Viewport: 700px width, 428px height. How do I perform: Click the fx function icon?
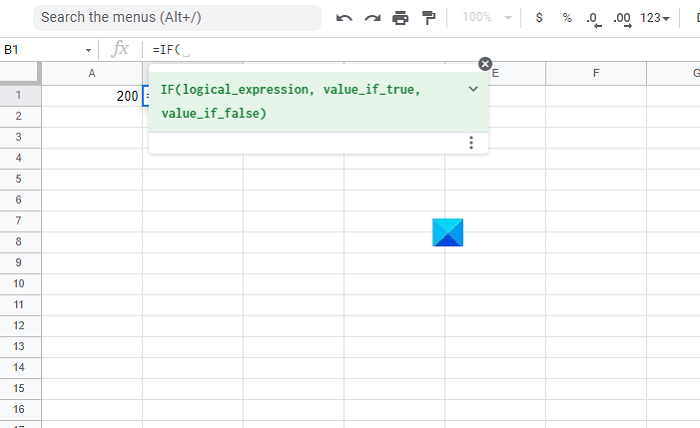[120, 49]
